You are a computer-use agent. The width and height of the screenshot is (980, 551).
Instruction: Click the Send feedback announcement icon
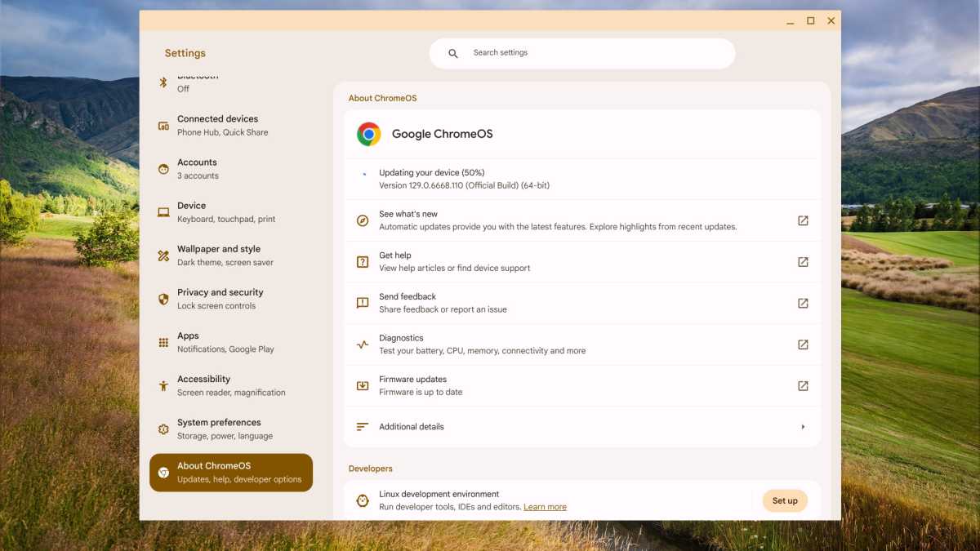point(362,302)
